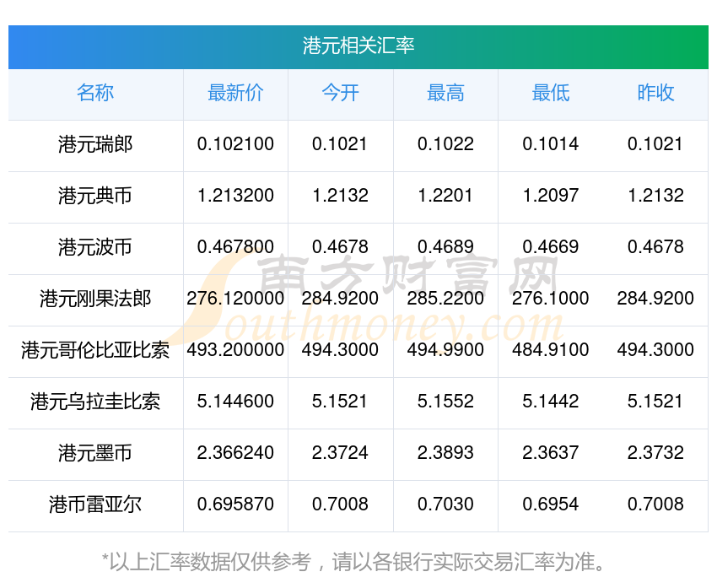
Task: Select the 港元典币 highest value 1.2201
Action: click(445, 196)
